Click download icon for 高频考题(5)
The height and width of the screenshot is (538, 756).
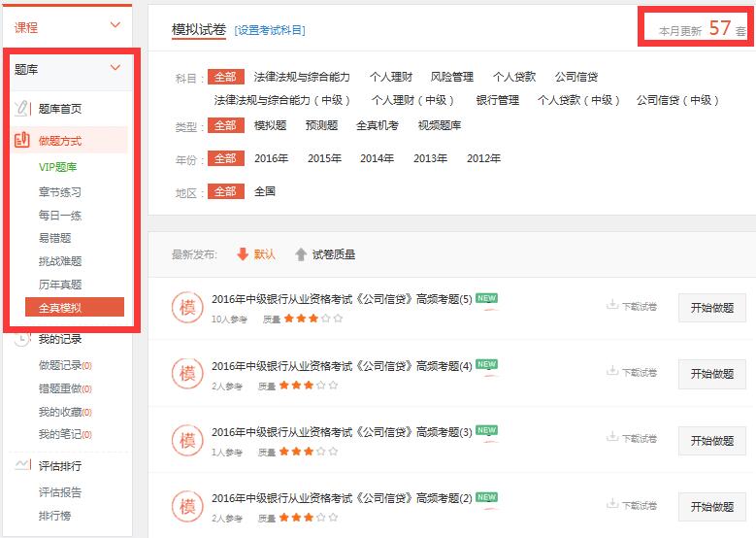(x=612, y=305)
